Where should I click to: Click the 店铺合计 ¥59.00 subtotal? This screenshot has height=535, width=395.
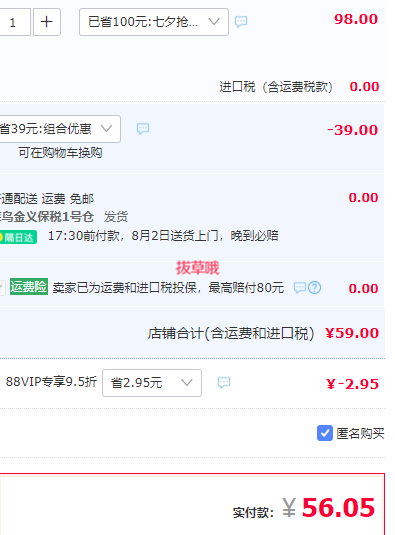pos(352,333)
